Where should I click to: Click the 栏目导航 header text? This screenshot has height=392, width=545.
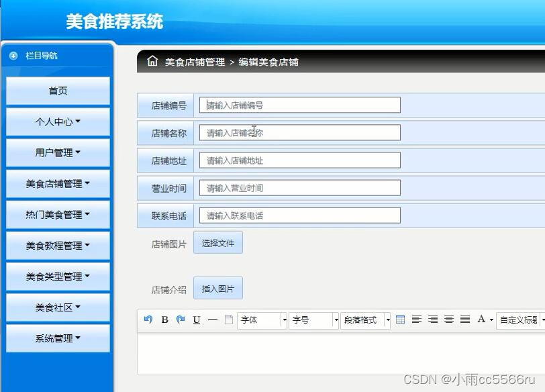(42, 56)
